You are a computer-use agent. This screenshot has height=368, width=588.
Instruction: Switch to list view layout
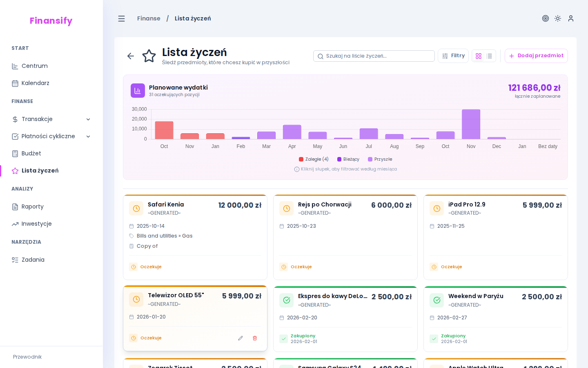(x=489, y=56)
